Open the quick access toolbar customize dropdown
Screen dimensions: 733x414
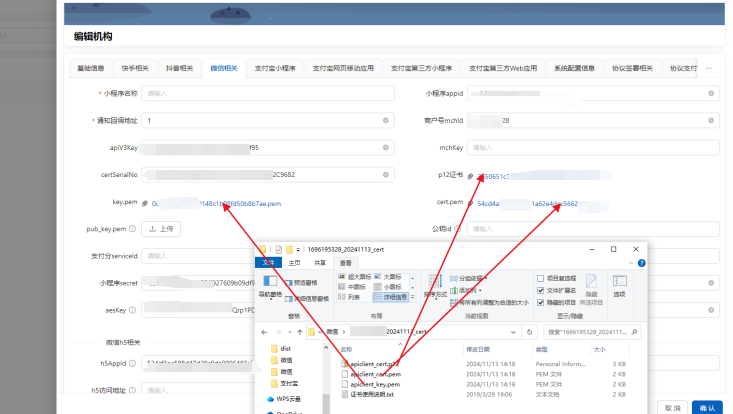(x=298, y=250)
